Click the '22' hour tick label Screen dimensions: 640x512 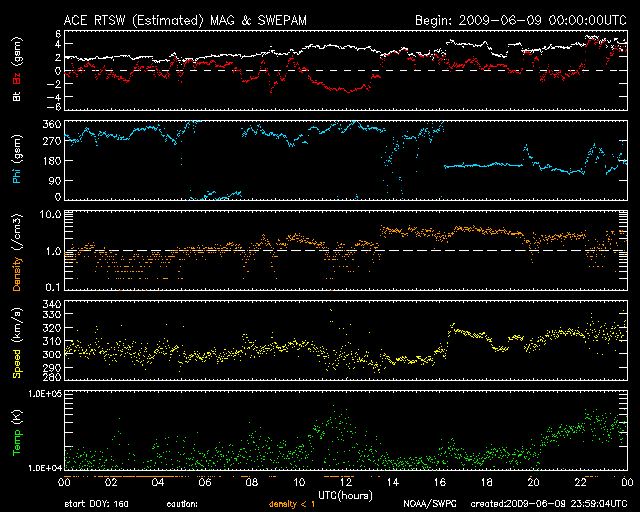[580, 482]
